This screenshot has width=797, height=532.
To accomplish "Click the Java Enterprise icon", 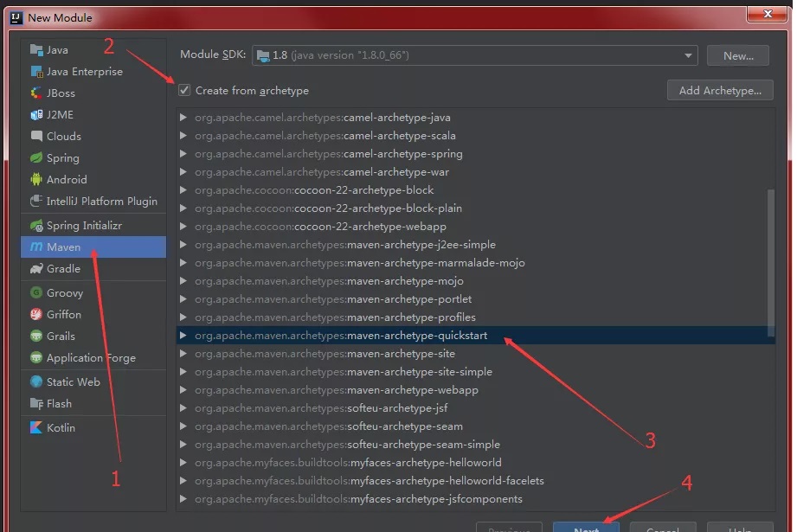I will 36,72.
